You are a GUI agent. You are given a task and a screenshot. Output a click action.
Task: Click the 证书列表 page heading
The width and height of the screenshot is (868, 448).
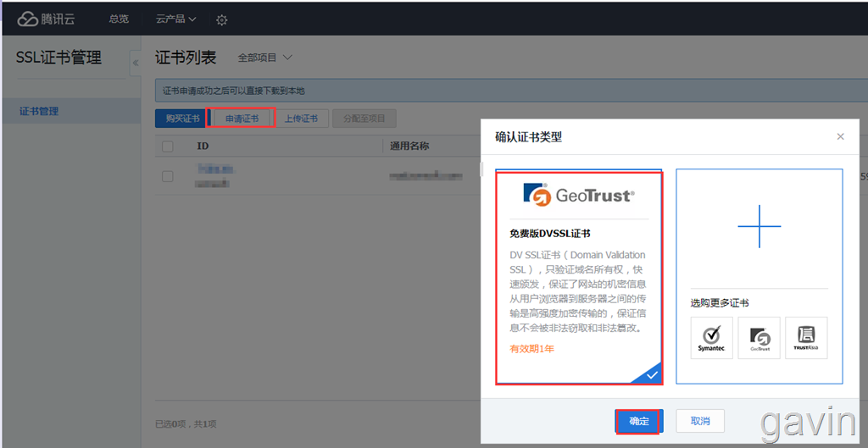(x=186, y=58)
